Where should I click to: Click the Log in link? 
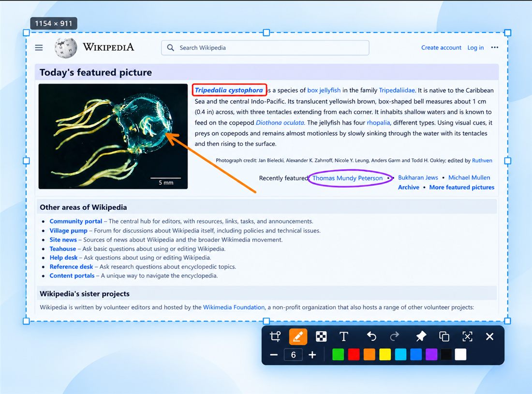pos(475,48)
